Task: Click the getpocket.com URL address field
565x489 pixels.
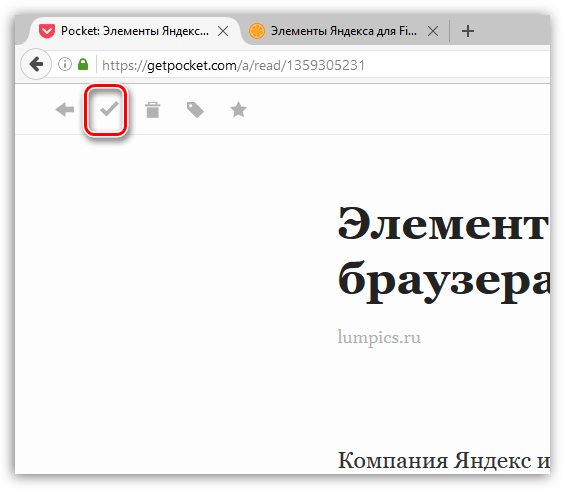Action: (x=323, y=65)
